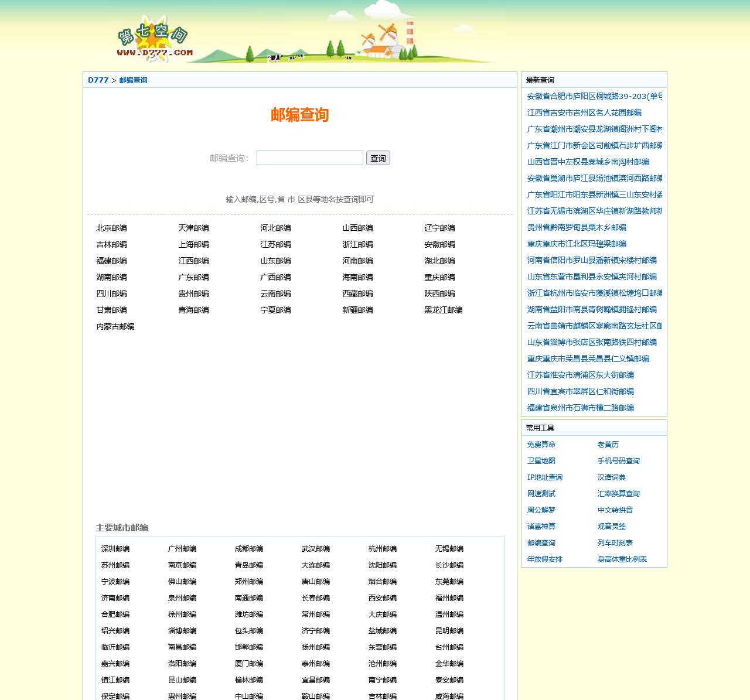This screenshot has height=700, width=750.
Task: Click 邮编查询 breadcrumb item
Action: [x=133, y=80]
